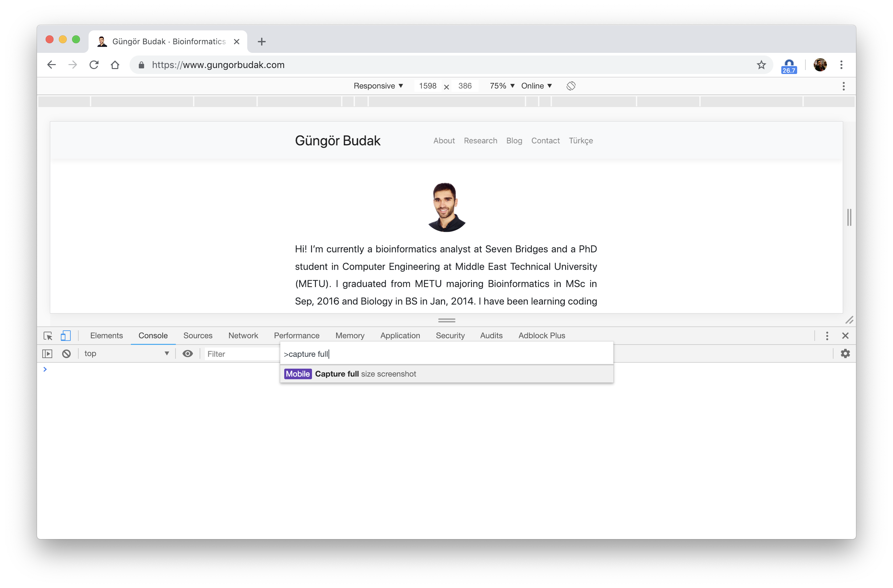
Task: Click the Blog navigation menu item
Action: pos(514,140)
